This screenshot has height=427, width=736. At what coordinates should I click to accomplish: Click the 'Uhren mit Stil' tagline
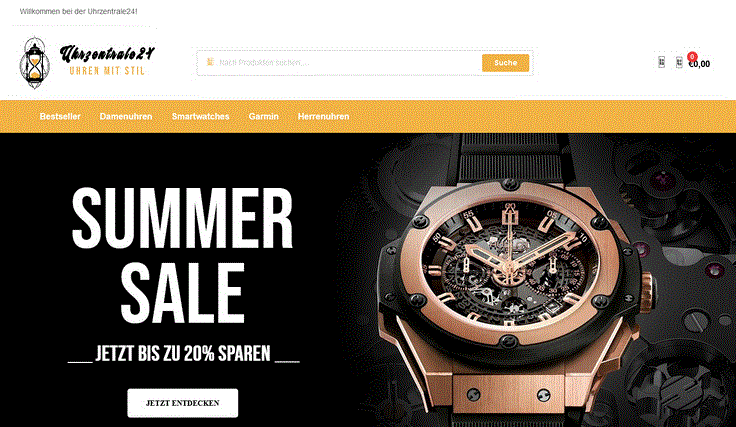(107, 71)
